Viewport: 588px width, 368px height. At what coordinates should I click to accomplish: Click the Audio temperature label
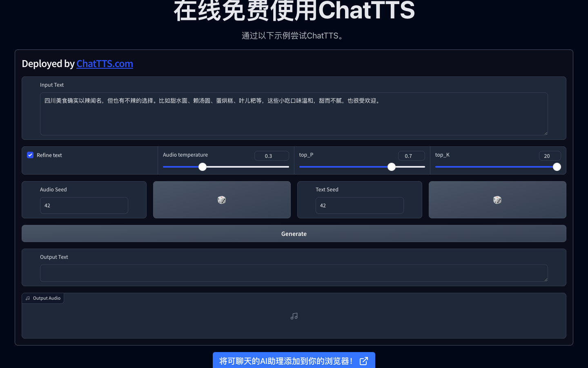pyautogui.click(x=185, y=155)
